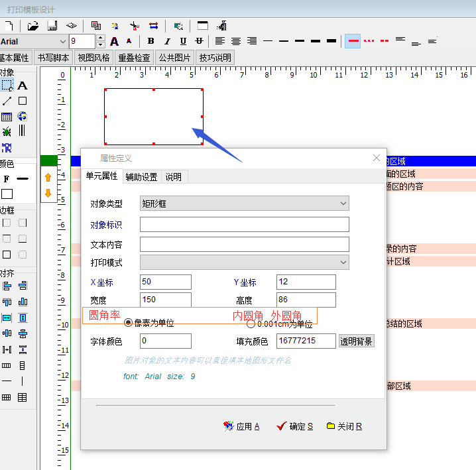Switch to the 辅助设置 tab
The image size is (476, 470).
pos(141,177)
